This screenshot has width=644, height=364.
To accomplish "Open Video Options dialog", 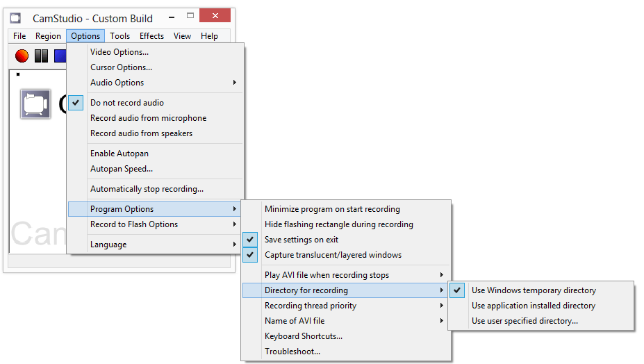I will click(119, 52).
